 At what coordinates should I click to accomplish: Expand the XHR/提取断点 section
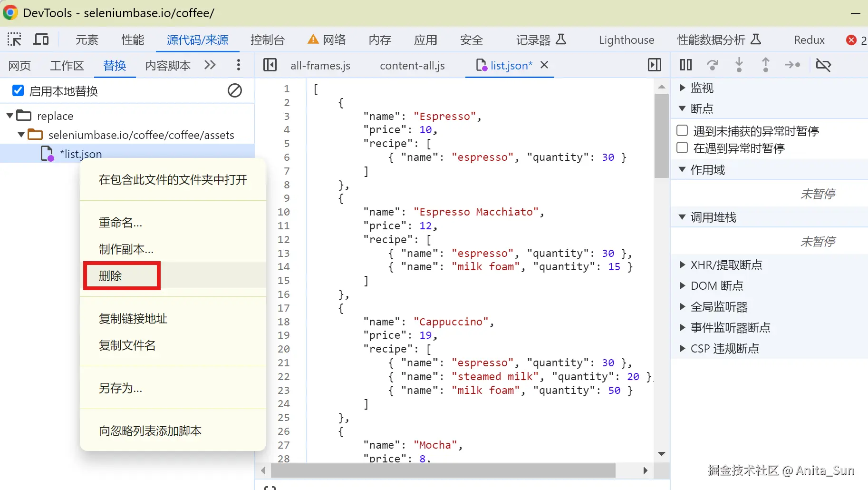(x=682, y=265)
